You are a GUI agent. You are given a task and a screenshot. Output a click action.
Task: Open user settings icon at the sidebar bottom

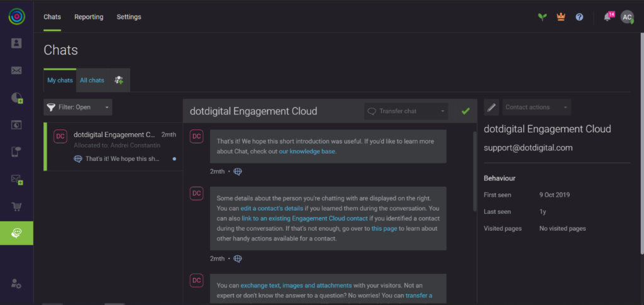(16, 284)
